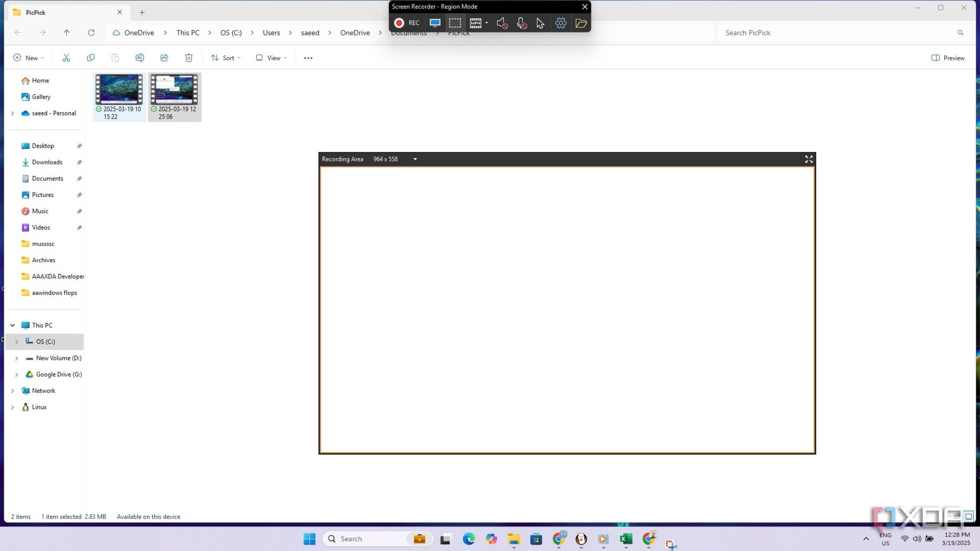
Task: Toggle system speaker audio recording
Action: (x=502, y=23)
